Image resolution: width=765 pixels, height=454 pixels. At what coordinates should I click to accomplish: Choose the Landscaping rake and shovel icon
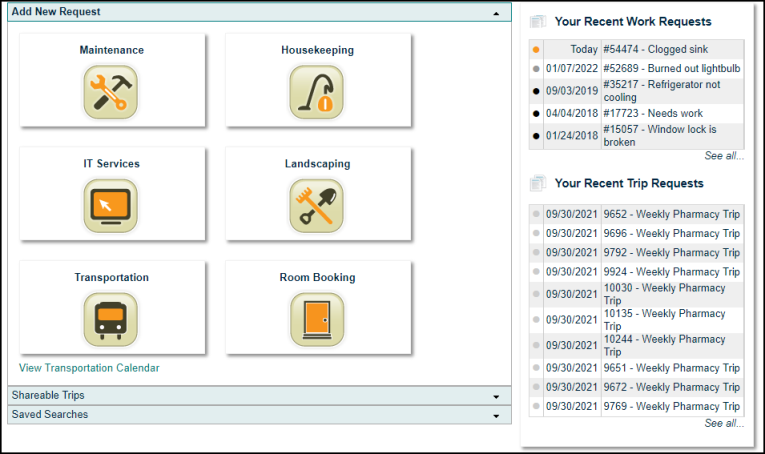coord(317,206)
